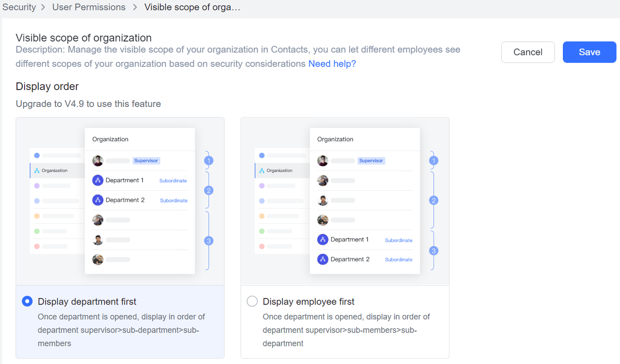Viewport: 620px width, 364px height.
Task: Click supervisor avatar in right preview
Action: point(323,161)
